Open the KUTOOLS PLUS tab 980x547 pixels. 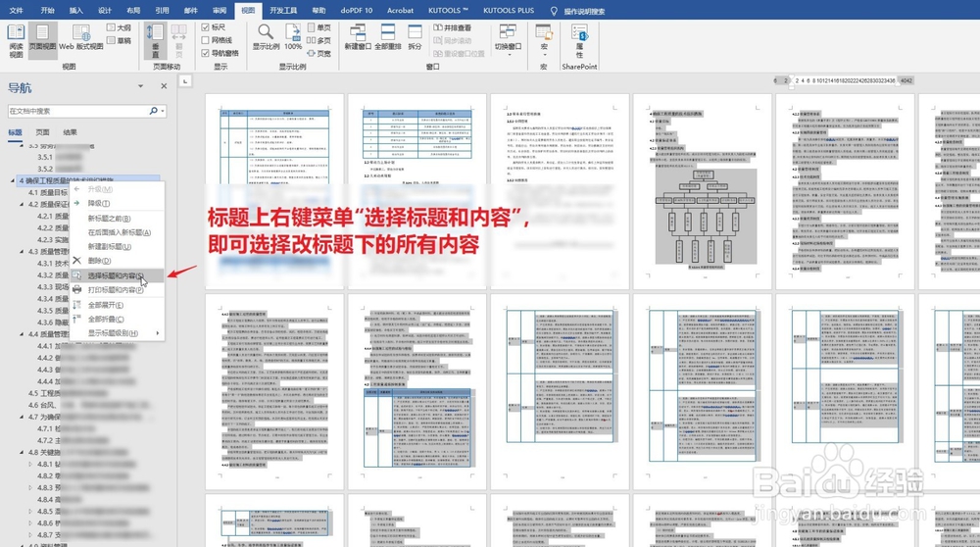click(509, 11)
